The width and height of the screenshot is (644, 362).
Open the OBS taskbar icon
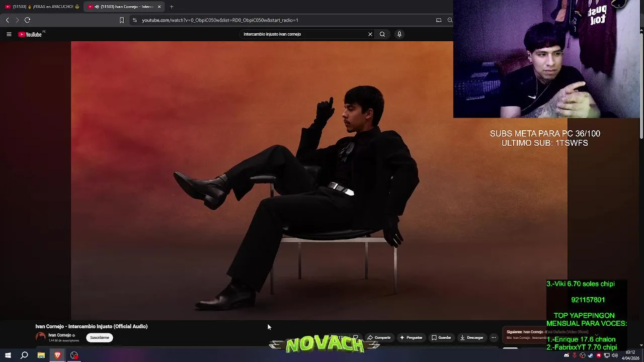74,355
